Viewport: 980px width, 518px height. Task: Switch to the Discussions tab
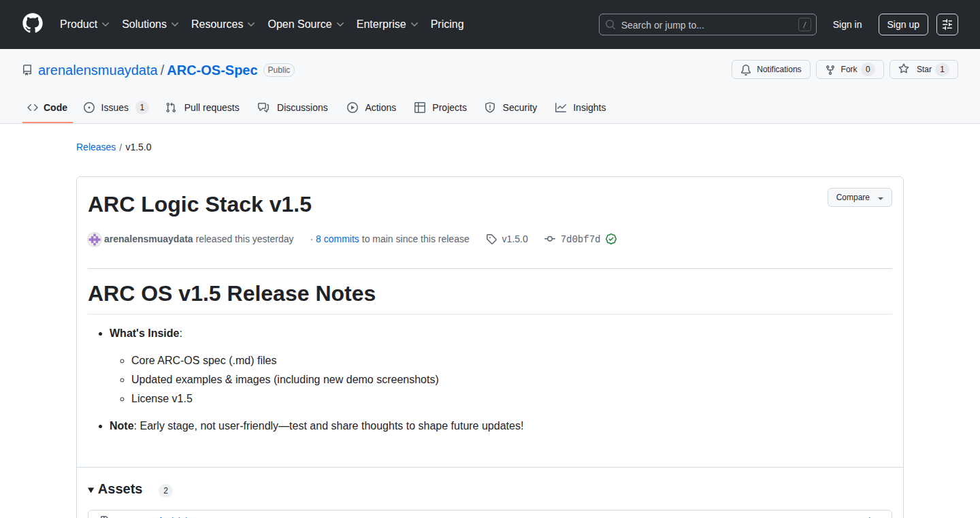tap(293, 108)
